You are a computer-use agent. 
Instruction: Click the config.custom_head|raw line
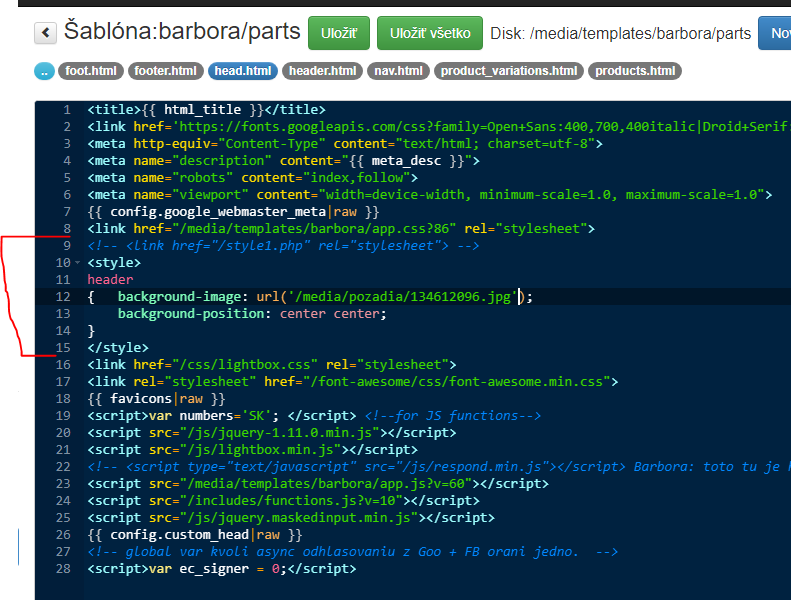195,535
